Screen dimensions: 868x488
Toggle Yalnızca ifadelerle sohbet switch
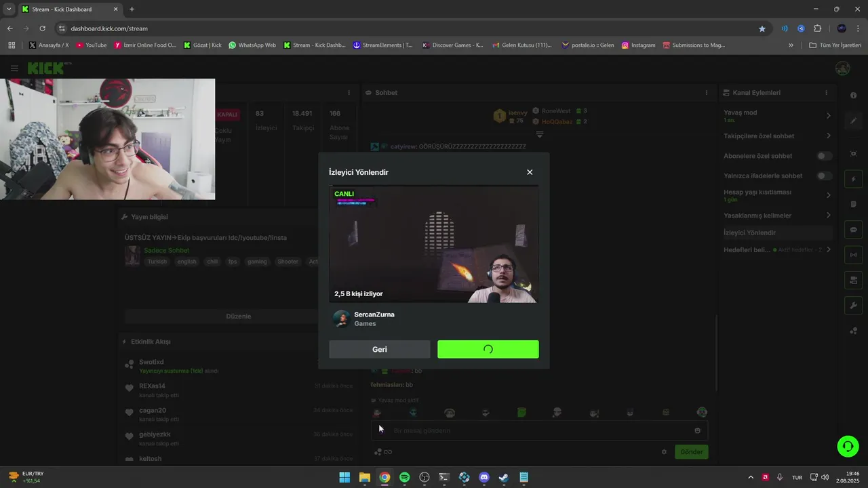pyautogui.click(x=824, y=176)
